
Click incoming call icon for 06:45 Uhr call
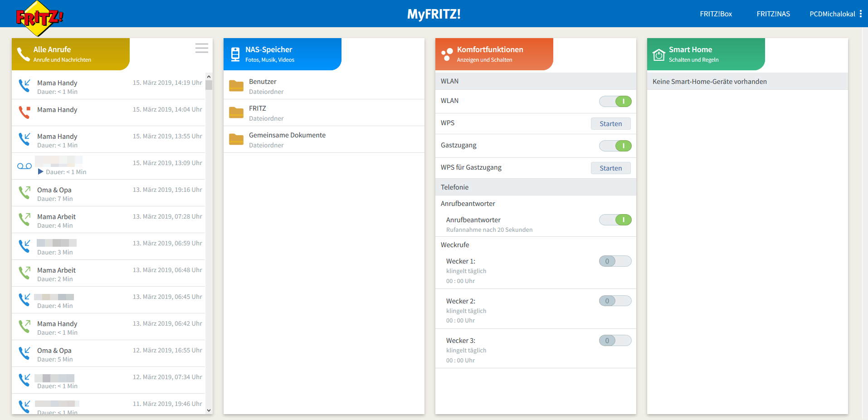click(24, 299)
